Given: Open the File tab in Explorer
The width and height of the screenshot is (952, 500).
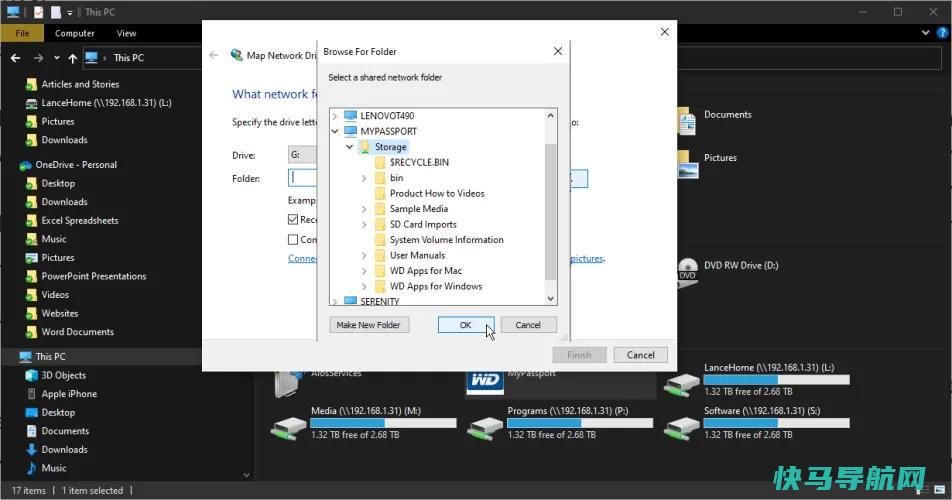Looking at the screenshot, I should (22, 33).
